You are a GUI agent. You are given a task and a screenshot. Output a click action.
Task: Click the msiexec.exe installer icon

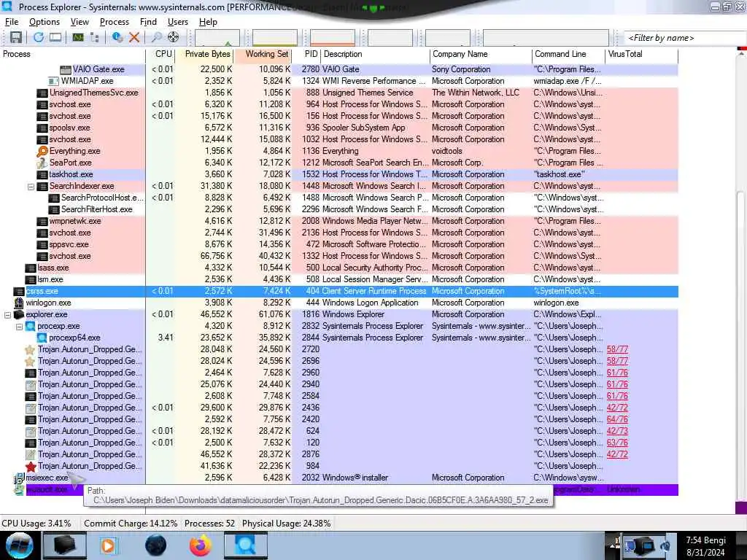(x=19, y=478)
